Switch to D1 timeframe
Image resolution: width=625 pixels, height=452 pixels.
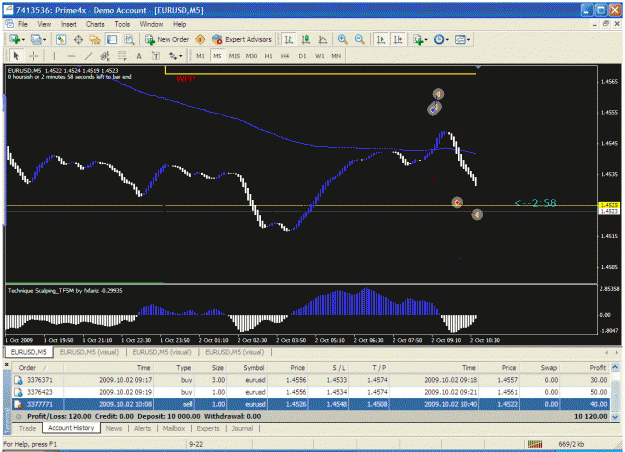tap(302, 56)
